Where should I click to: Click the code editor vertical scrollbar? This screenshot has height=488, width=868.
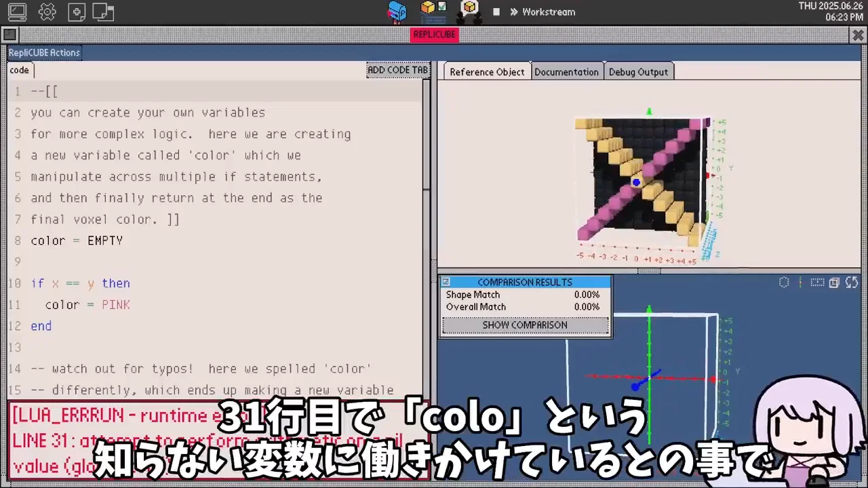click(x=427, y=136)
